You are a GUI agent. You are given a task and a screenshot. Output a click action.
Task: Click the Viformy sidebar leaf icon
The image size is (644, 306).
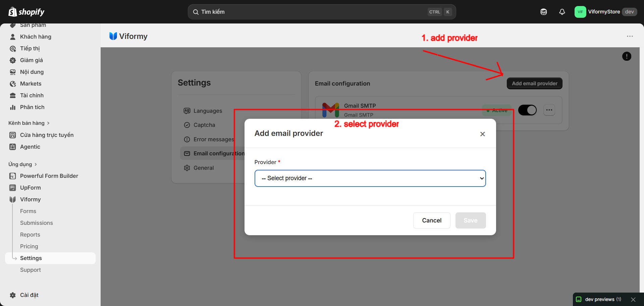[13, 199]
